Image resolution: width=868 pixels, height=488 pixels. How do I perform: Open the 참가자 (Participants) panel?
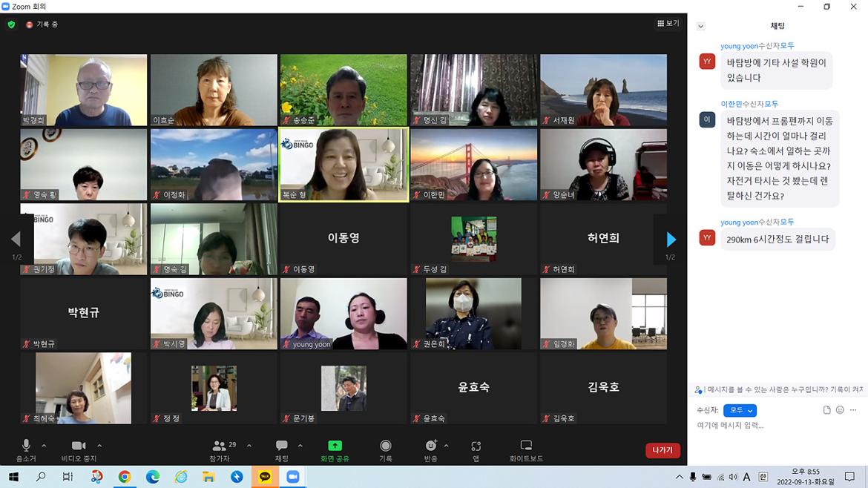coord(219,446)
